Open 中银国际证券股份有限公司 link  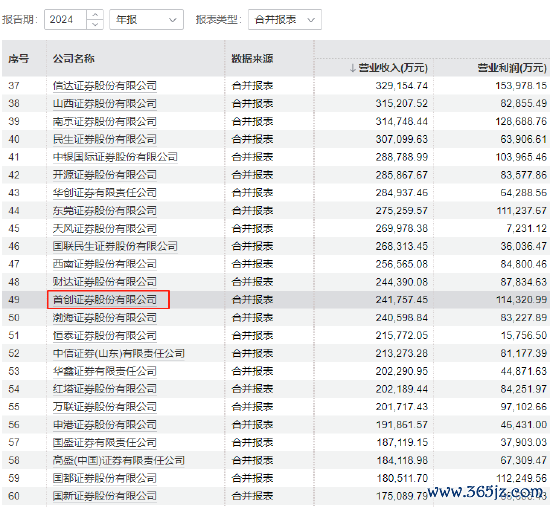[115, 157]
